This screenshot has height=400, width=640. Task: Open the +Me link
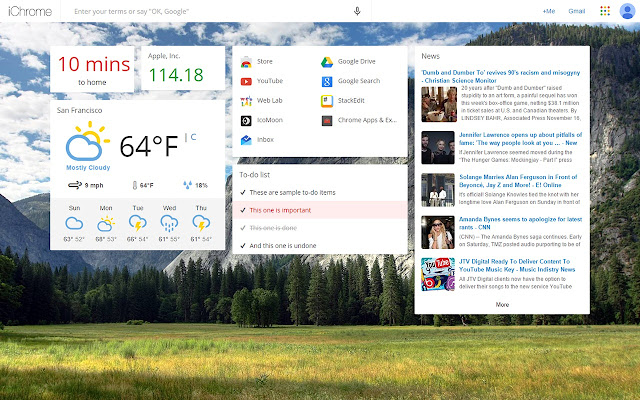tap(549, 11)
